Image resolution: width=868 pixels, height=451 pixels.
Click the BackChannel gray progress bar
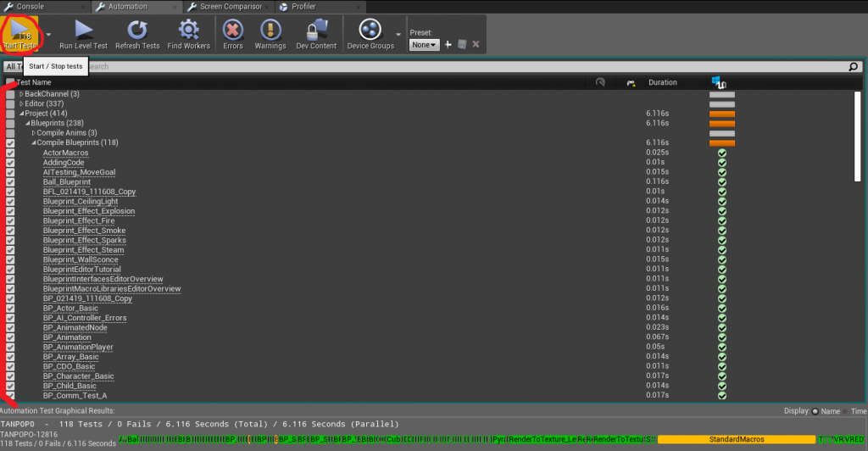722,95
